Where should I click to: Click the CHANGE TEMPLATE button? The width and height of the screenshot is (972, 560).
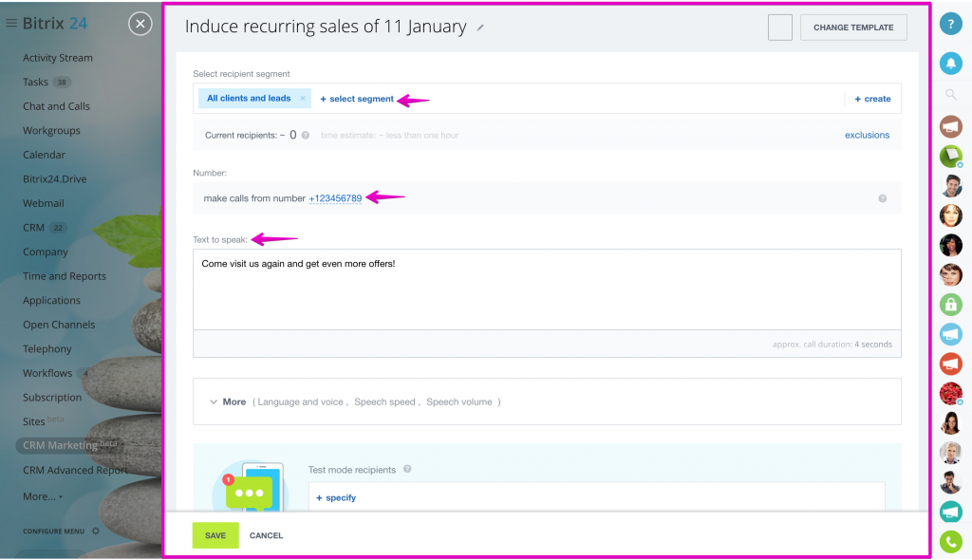(853, 28)
